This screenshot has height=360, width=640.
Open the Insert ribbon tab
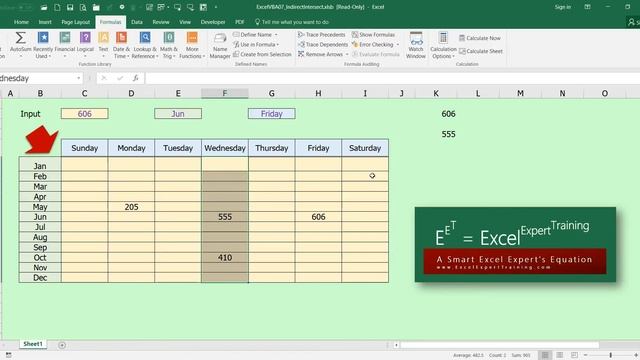coord(45,22)
